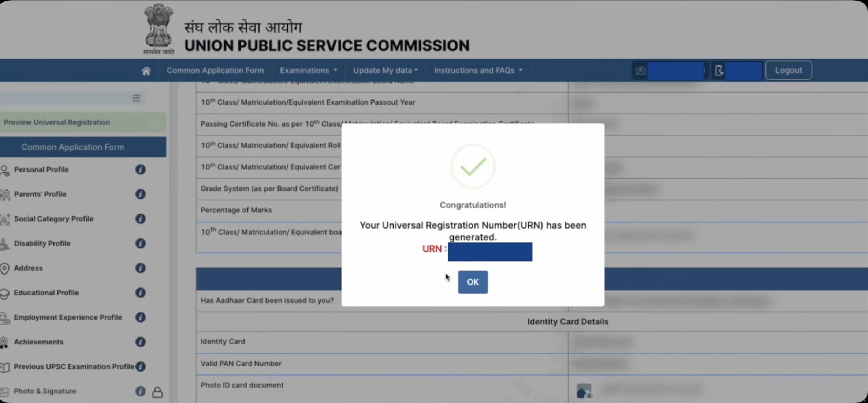Screen dimensions: 868x403
Task: Click the lock icon beside Photo & Signature
Action: (157, 392)
